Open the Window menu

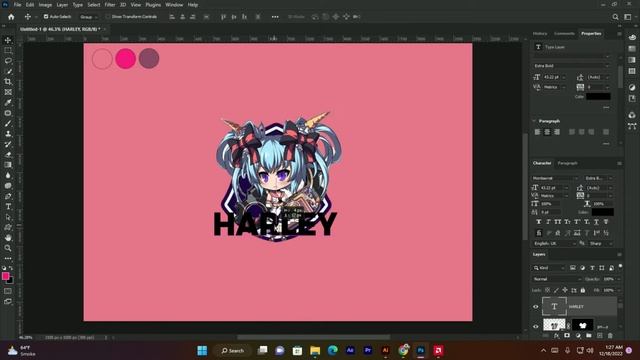tap(174, 5)
